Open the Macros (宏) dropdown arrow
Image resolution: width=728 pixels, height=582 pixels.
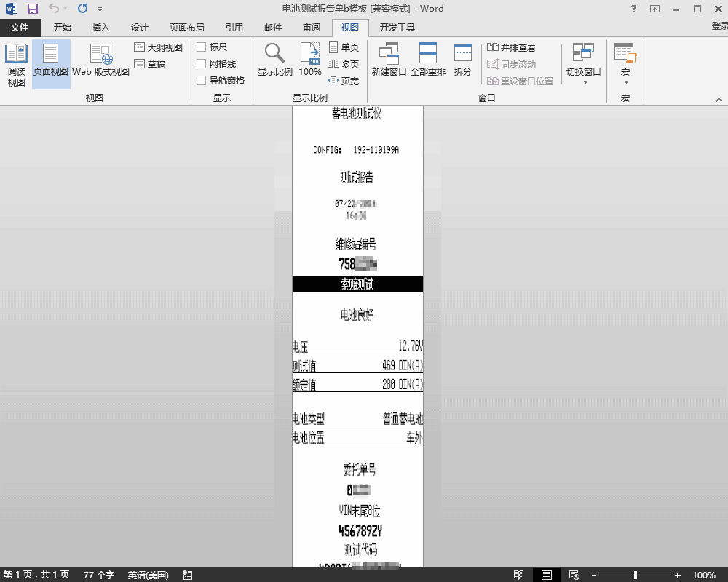pyautogui.click(x=625, y=81)
